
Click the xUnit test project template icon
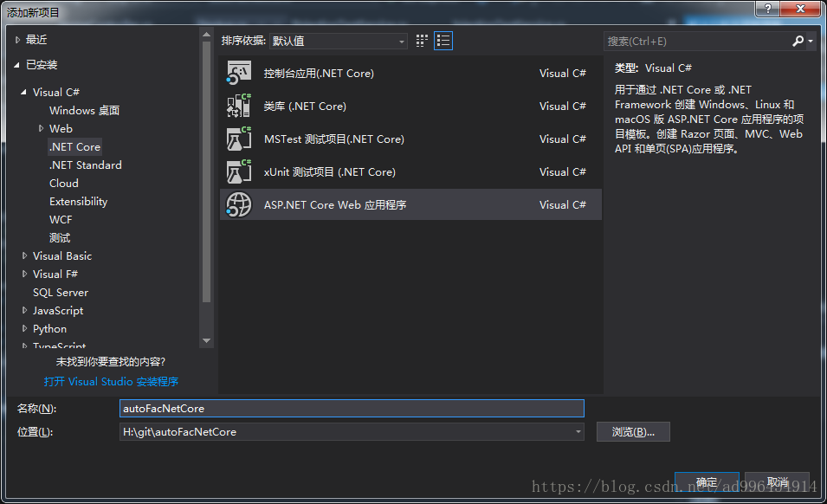pyautogui.click(x=238, y=171)
